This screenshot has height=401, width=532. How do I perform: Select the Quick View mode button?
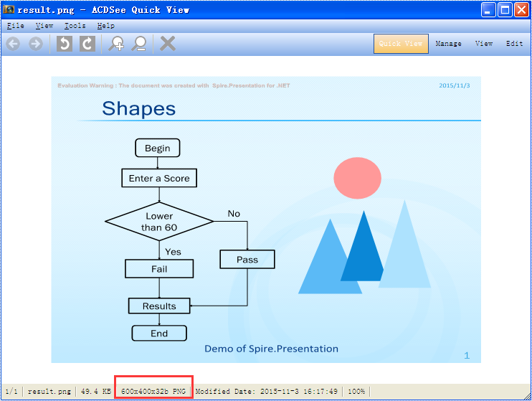point(401,44)
